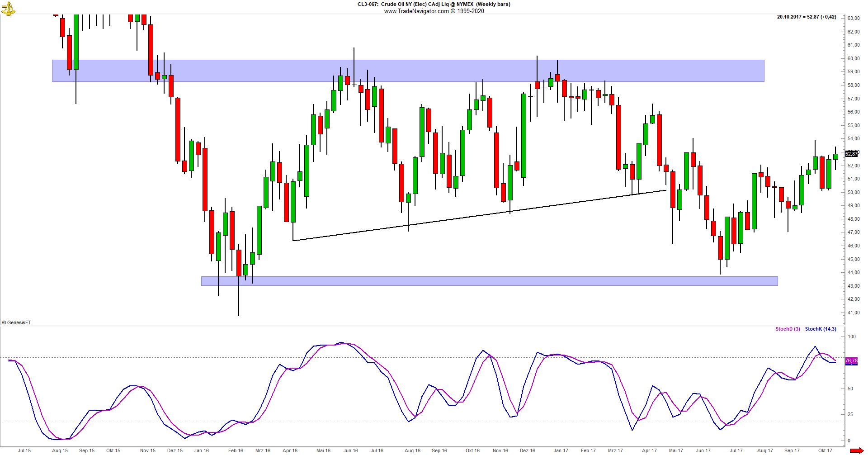Click the StochD (3) indicator label
This screenshot has width=868, height=455.
click(788, 329)
